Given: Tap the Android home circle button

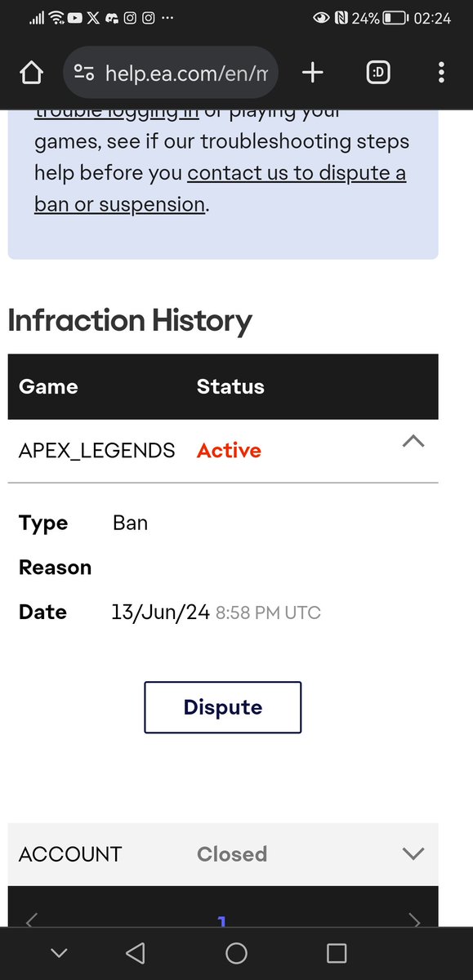Looking at the screenshot, I should pos(236,952).
